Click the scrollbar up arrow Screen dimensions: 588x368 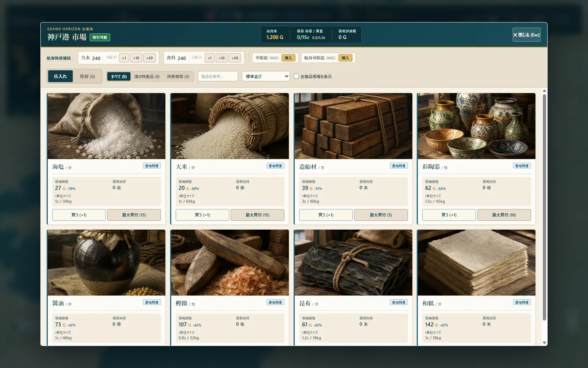(544, 91)
